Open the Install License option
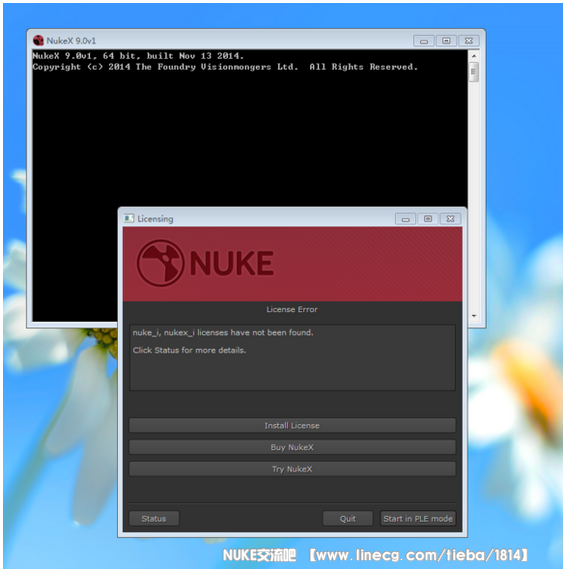Viewport: 563px width, 572px height. click(292, 426)
